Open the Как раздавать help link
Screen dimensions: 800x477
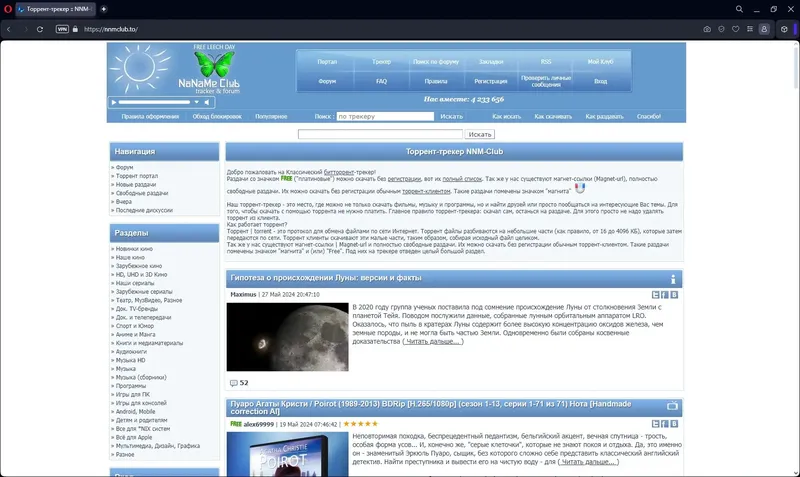coord(604,116)
